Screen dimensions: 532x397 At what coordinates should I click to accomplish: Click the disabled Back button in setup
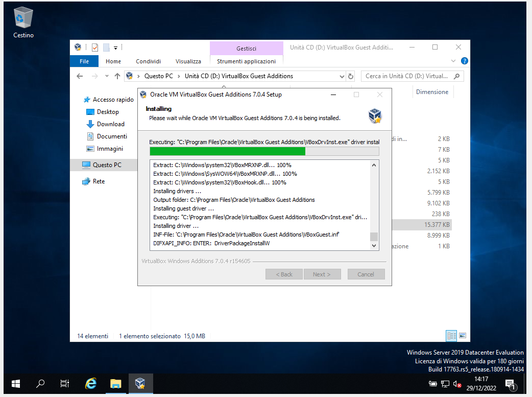point(284,274)
